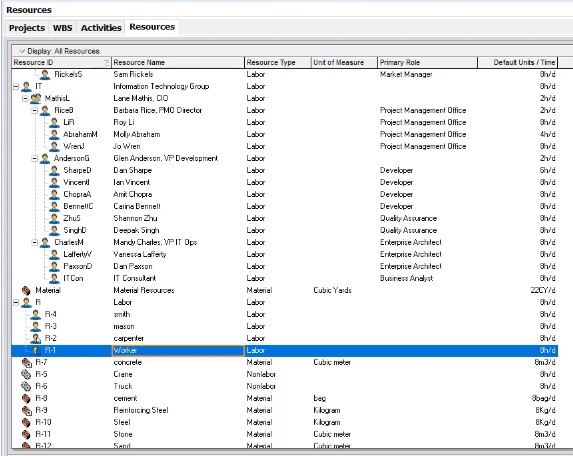The width and height of the screenshot is (573, 456).
Task: Edit the Worker resource name field
Action: [x=178, y=351]
